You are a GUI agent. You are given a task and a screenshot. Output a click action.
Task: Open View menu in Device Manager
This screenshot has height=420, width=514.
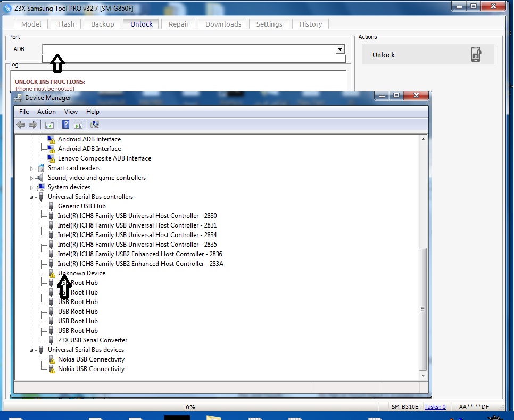71,112
